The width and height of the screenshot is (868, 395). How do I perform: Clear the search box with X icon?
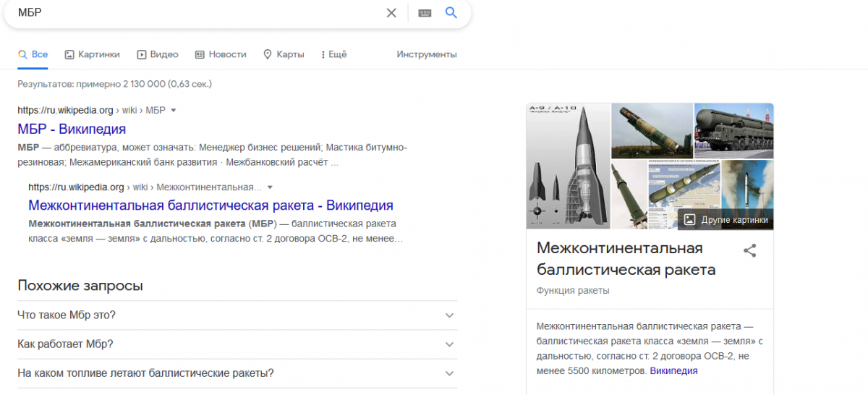(x=391, y=13)
